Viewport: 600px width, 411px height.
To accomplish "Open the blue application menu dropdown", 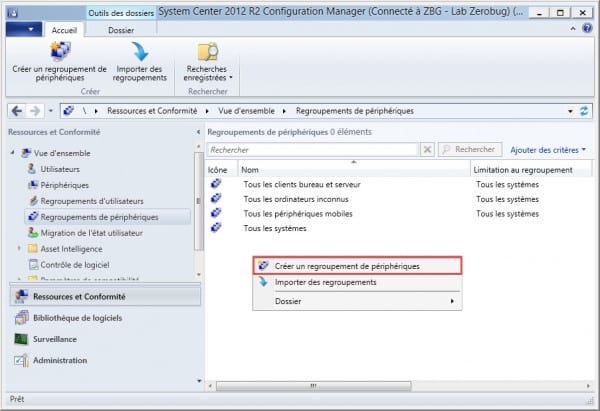I will coord(24,29).
